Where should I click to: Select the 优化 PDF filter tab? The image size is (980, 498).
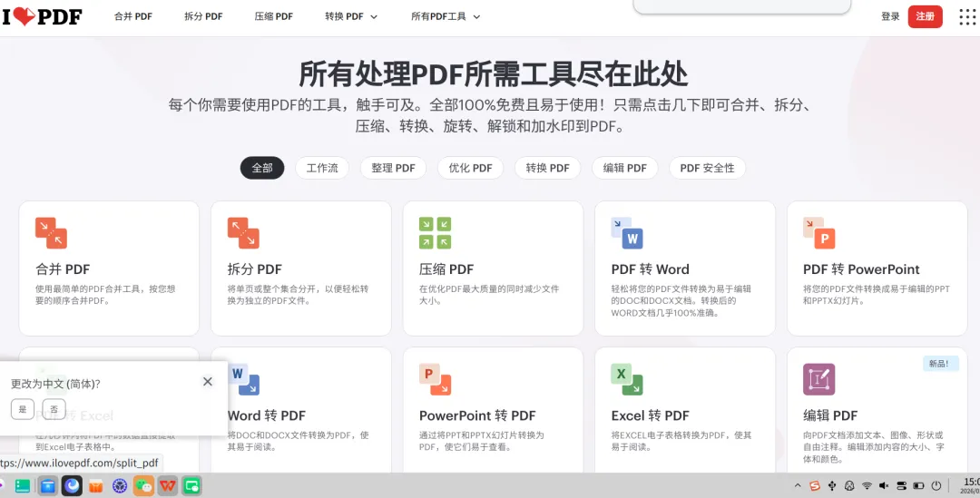tap(470, 168)
